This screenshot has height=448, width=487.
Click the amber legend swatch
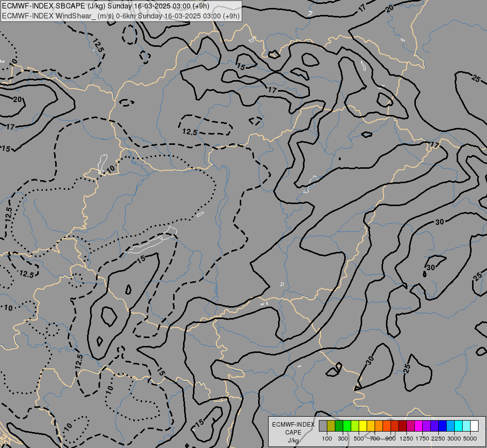click(371, 426)
